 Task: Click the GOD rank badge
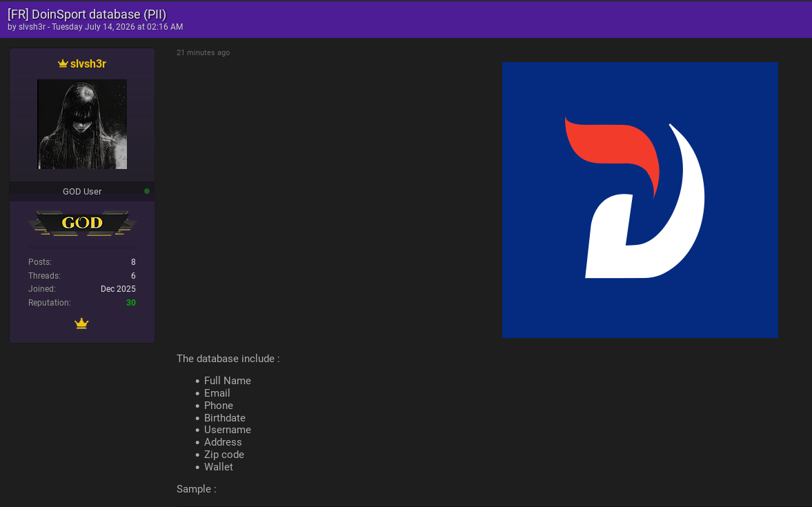point(82,223)
